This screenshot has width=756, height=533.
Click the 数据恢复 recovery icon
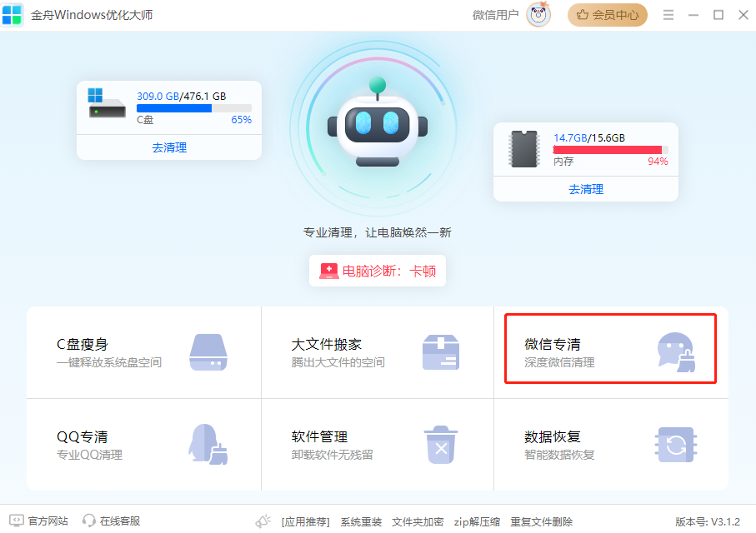pyautogui.click(x=676, y=445)
